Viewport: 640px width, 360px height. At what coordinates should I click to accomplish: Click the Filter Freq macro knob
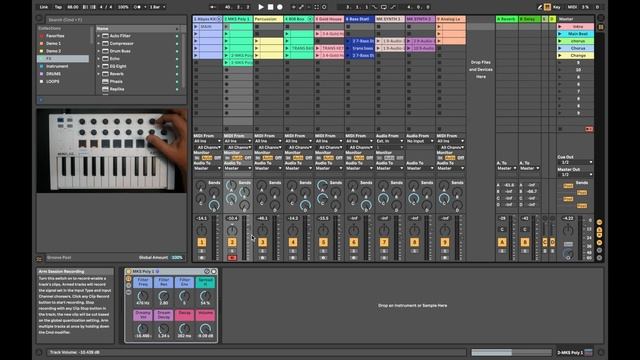(x=143, y=296)
